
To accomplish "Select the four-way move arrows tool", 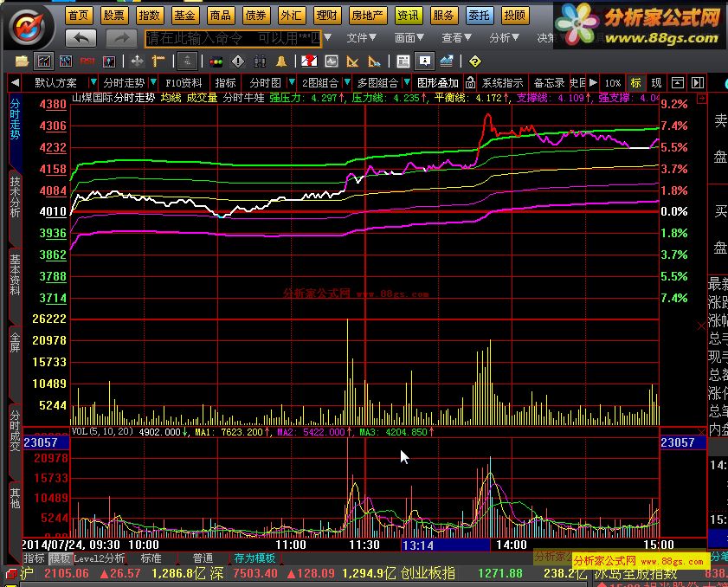I will [138, 61].
